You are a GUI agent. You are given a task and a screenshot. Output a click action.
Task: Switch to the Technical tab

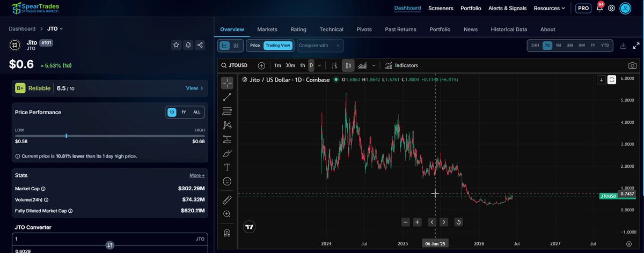[x=331, y=29]
